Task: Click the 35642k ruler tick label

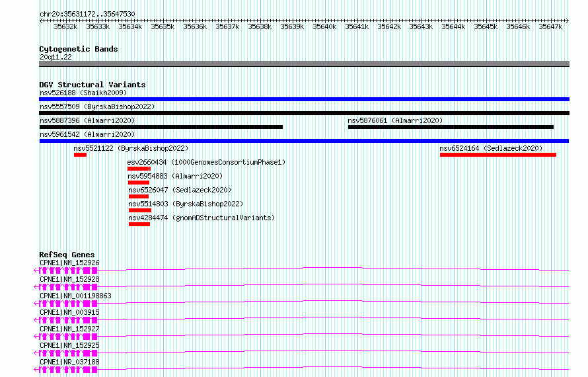Action: [x=389, y=26]
